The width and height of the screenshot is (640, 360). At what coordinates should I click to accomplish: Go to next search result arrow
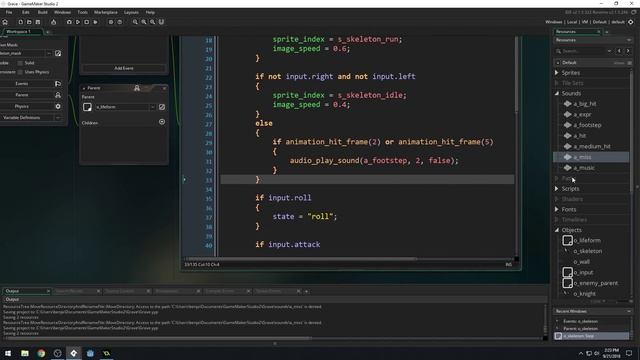(628, 51)
